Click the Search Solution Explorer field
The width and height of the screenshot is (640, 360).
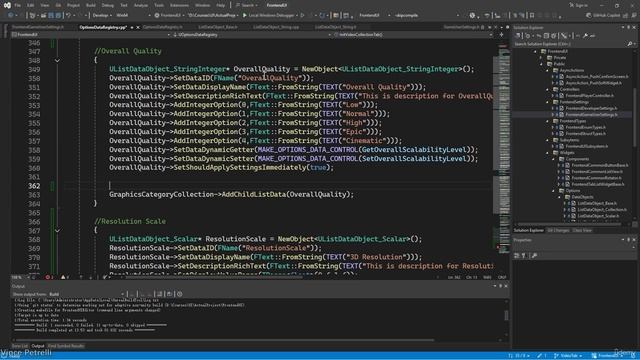pos(570,44)
